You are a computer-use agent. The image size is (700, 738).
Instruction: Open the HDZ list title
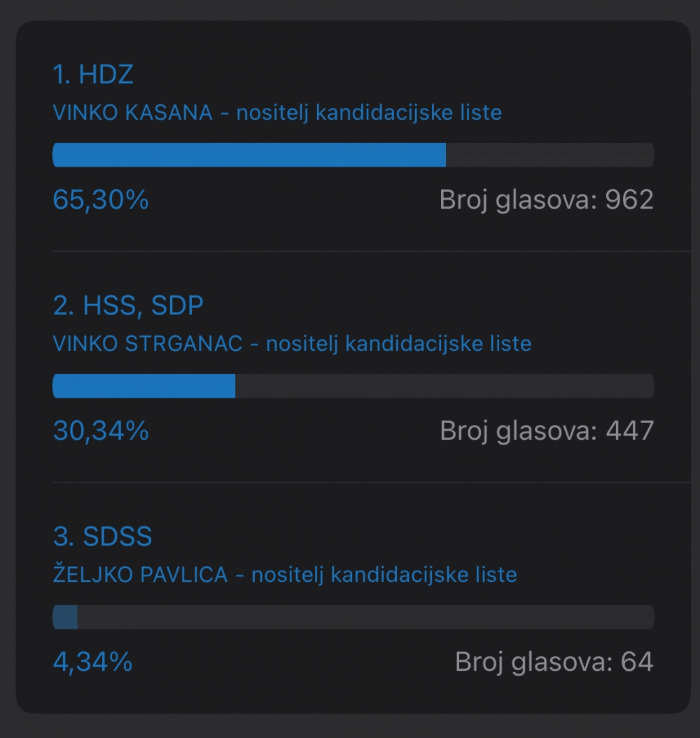(93, 75)
